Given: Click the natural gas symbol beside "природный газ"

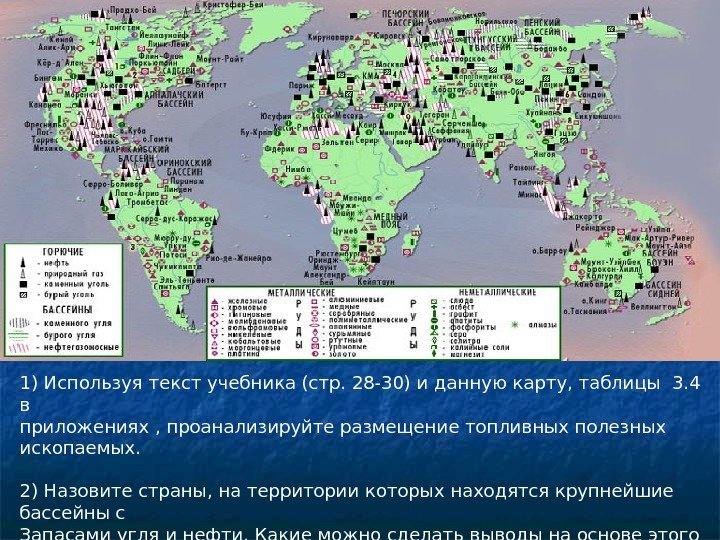Looking at the screenshot, I should tap(22, 273).
